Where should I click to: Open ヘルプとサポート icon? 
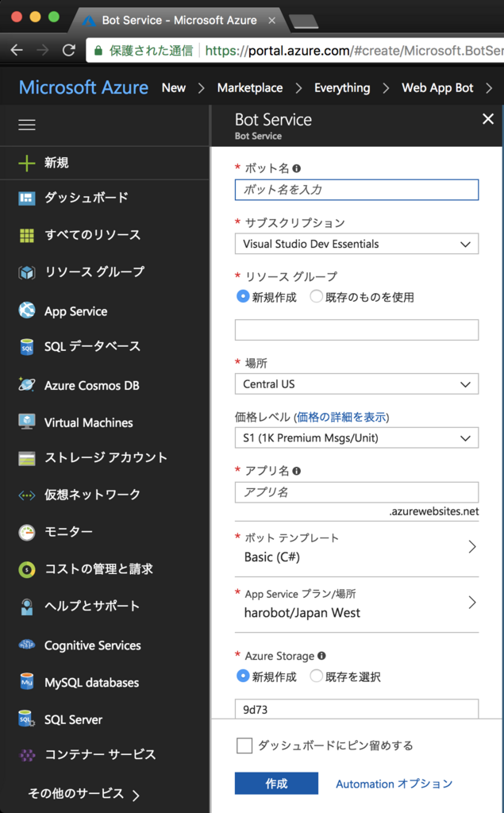(x=26, y=607)
